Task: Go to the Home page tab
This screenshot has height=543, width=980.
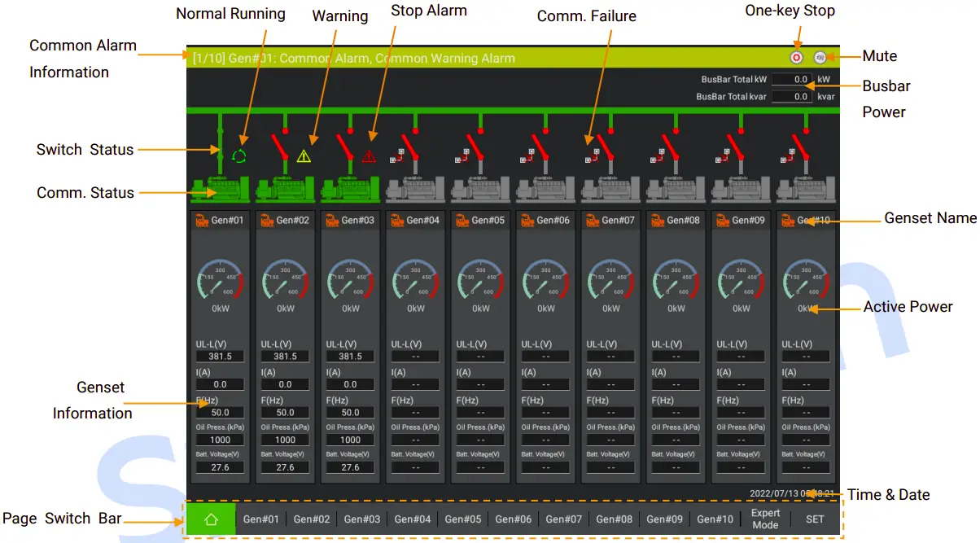Action: click(x=212, y=519)
